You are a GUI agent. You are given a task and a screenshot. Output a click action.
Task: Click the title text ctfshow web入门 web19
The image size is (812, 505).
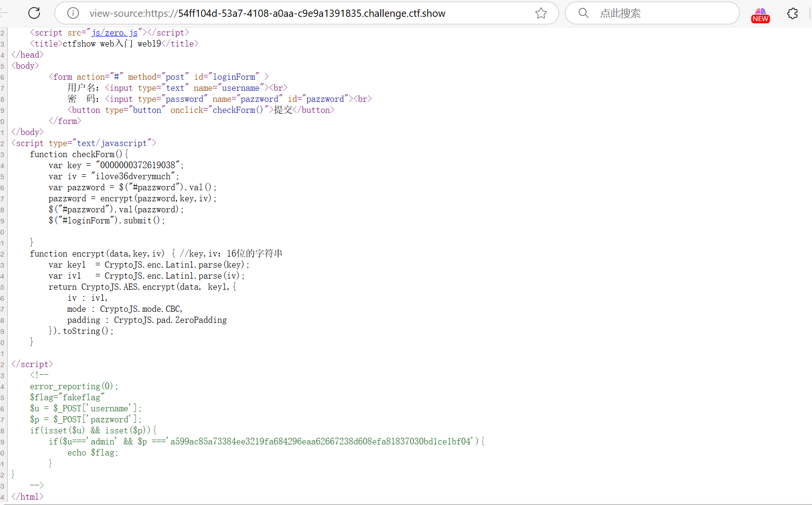[112, 44]
